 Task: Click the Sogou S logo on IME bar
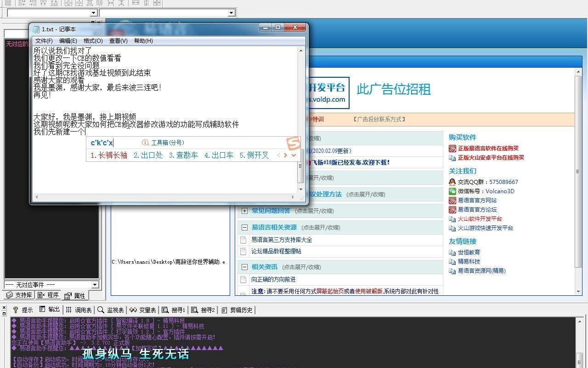[x=293, y=143]
